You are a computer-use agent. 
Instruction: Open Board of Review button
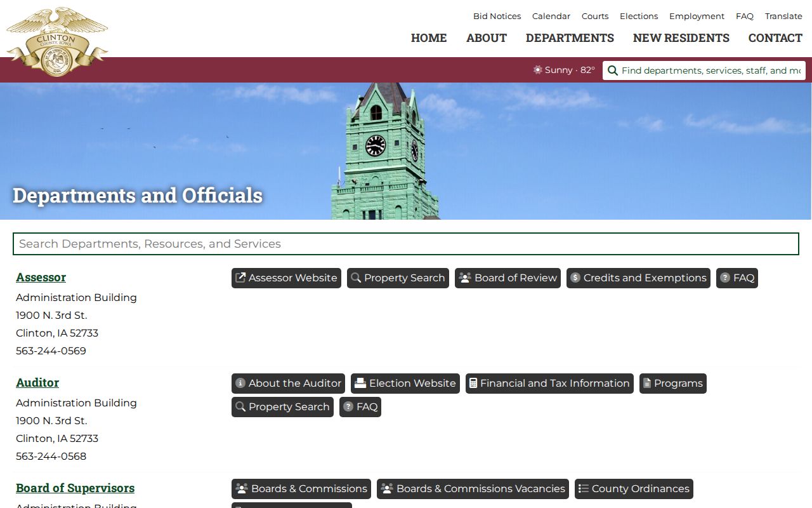pos(507,278)
